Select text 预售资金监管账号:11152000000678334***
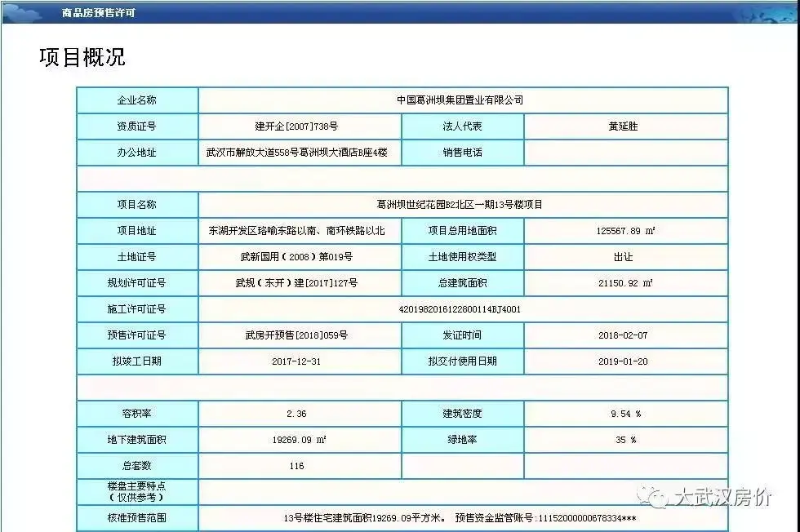Image resolution: width=800 pixels, height=532 pixels. 546,518
